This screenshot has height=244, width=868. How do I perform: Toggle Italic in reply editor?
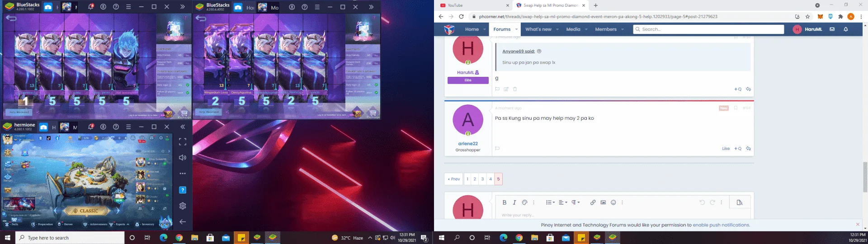(514, 202)
